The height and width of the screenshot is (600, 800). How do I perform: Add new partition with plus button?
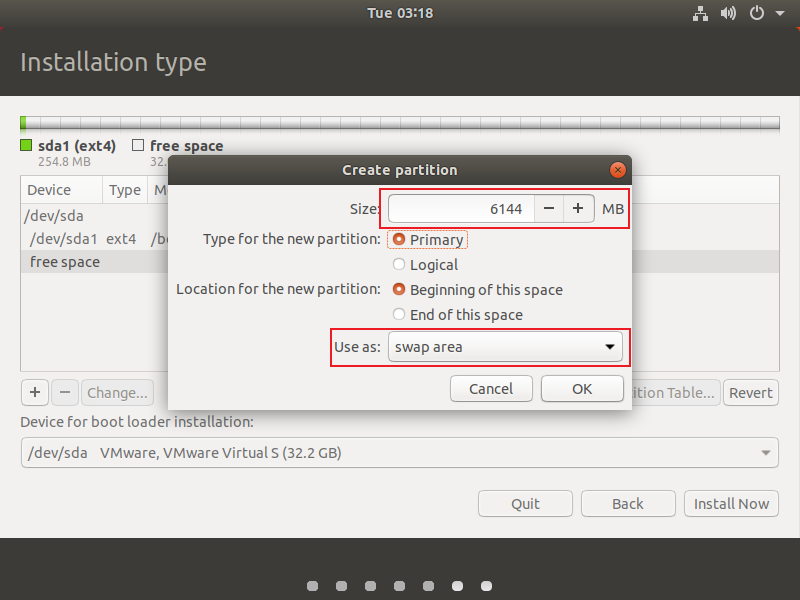tap(35, 392)
